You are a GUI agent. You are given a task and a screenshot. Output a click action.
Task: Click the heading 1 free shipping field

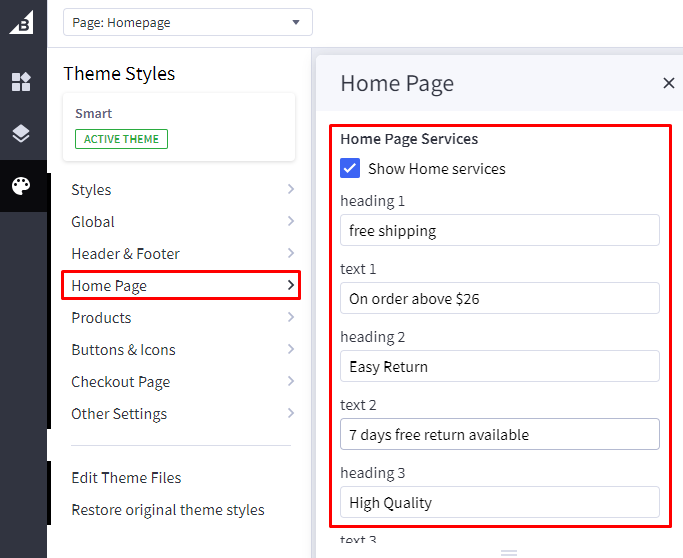[x=499, y=231]
